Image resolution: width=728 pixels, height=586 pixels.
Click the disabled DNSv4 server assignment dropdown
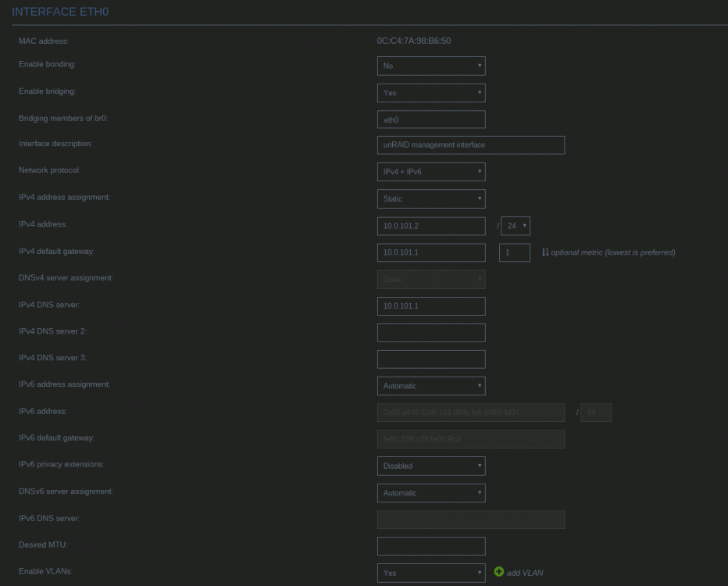tap(431, 280)
